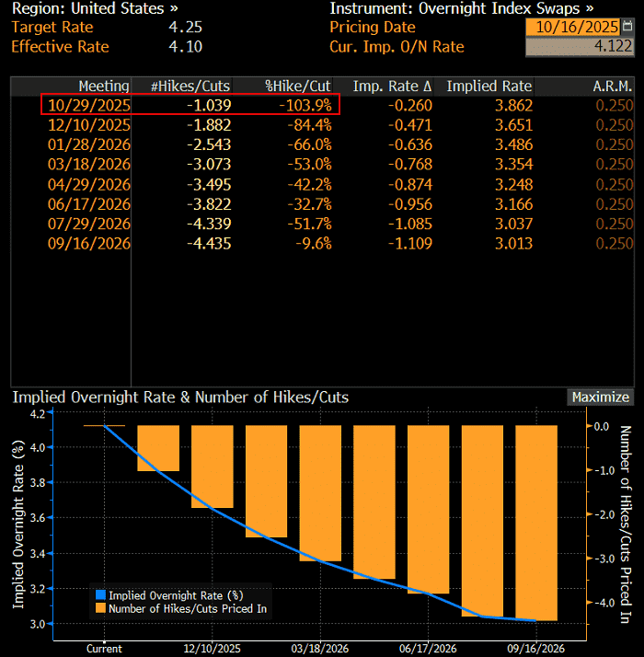This screenshot has height=657, width=644.
Task: Click the blue Implied Overnight Rate legend swatch
Action: 100,594
